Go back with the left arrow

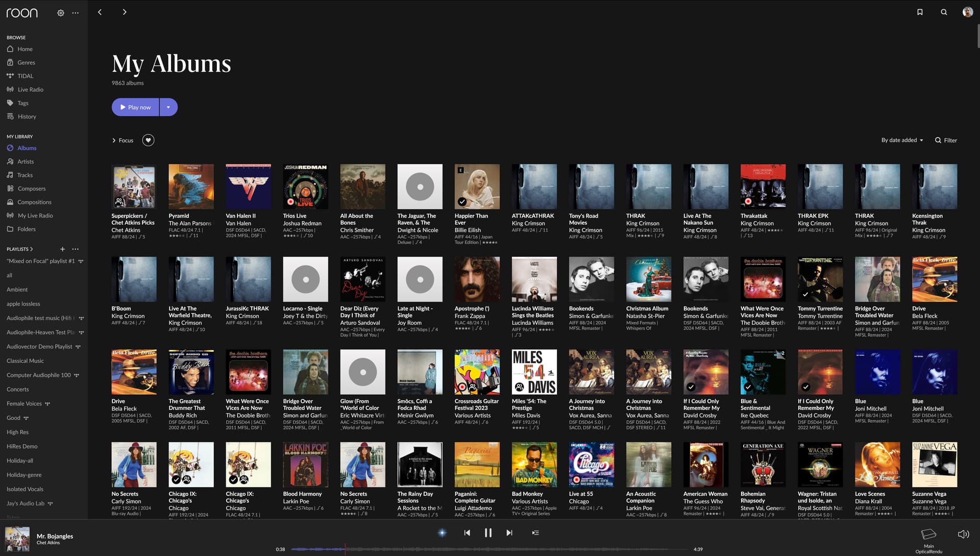[x=100, y=12]
